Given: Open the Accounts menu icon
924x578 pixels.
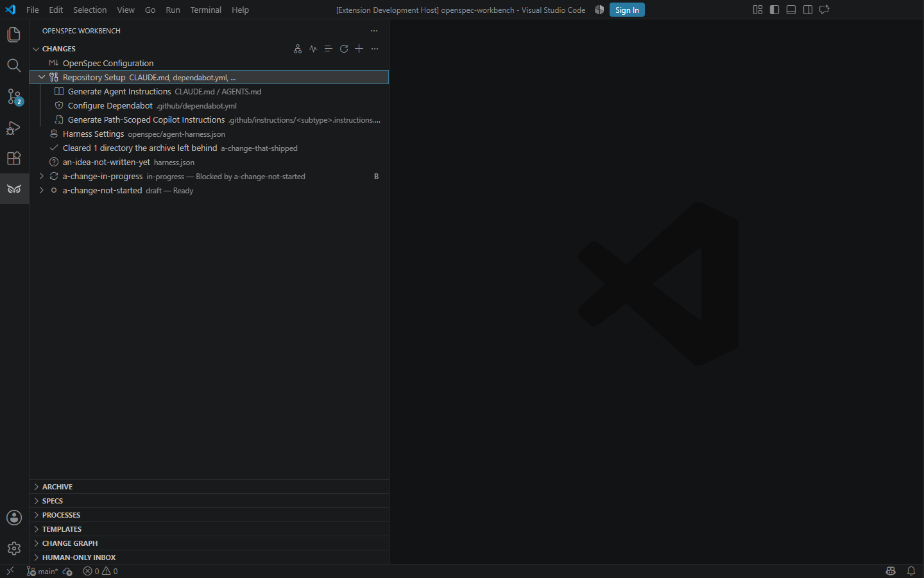Looking at the screenshot, I should tap(14, 518).
